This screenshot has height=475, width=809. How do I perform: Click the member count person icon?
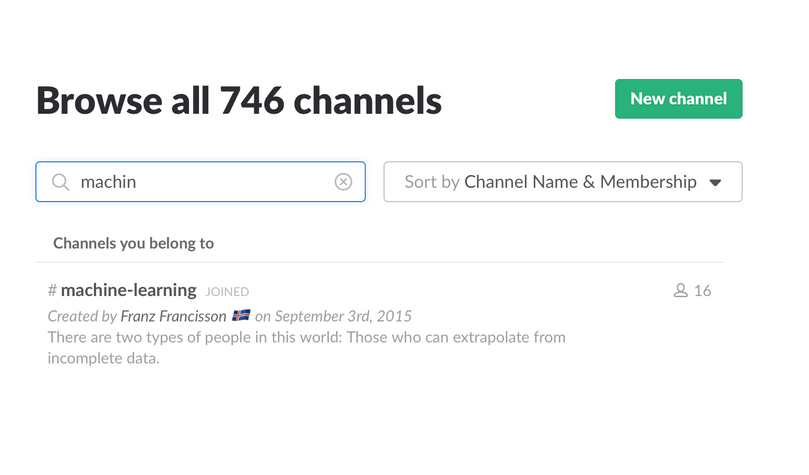pyautogui.click(x=681, y=290)
